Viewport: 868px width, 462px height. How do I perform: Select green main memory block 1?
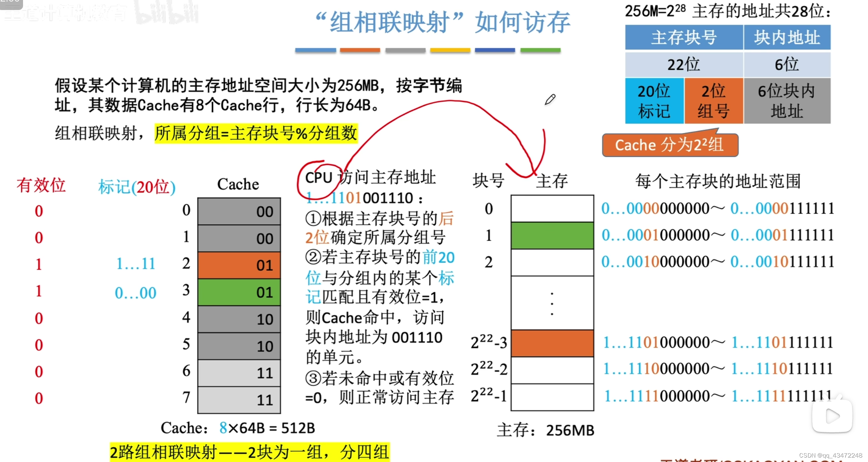tap(552, 235)
